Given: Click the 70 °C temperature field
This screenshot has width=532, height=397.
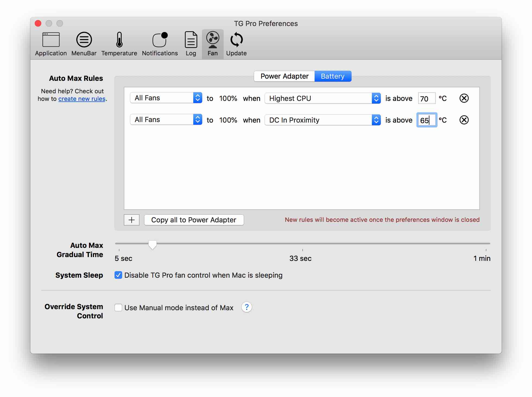Looking at the screenshot, I should 426,98.
